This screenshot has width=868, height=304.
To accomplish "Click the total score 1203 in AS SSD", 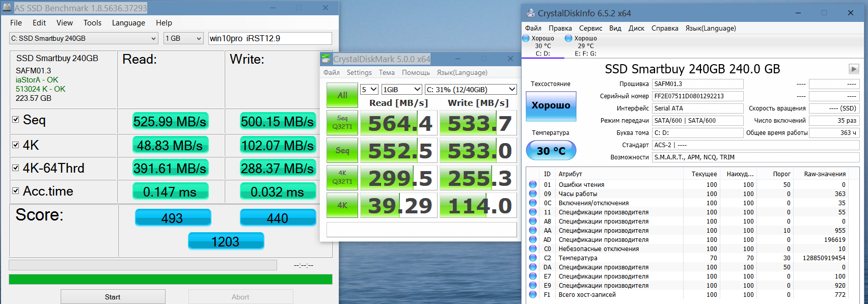I will click(x=226, y=241).
